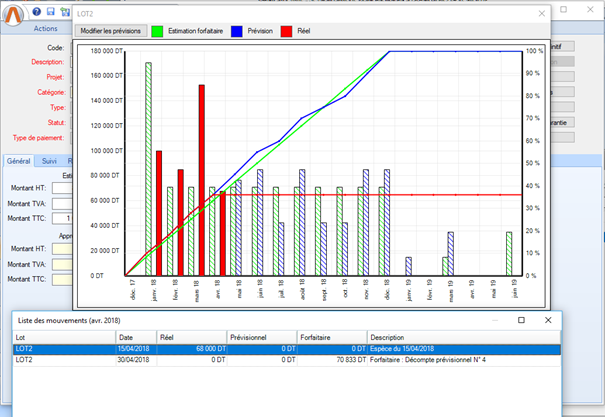
Task: Switch to the Général tab
Action: coord(17,160)
